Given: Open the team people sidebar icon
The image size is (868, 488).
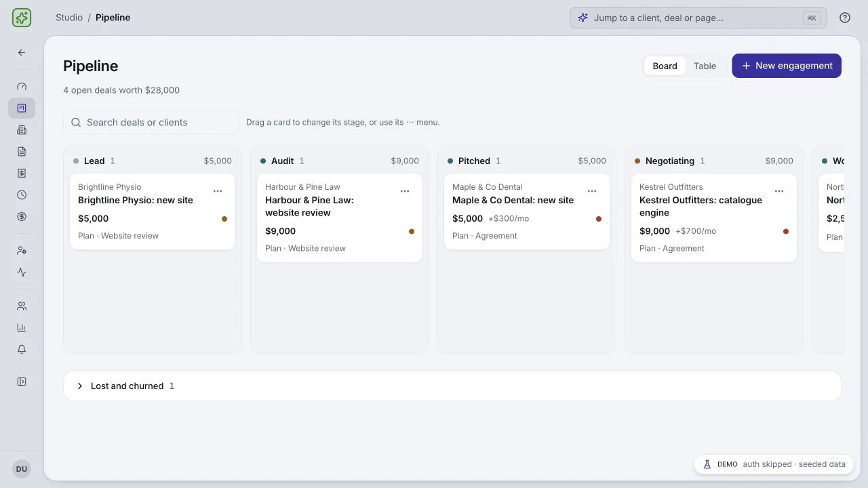Looking at the screenshot, I should coord(22,306).
